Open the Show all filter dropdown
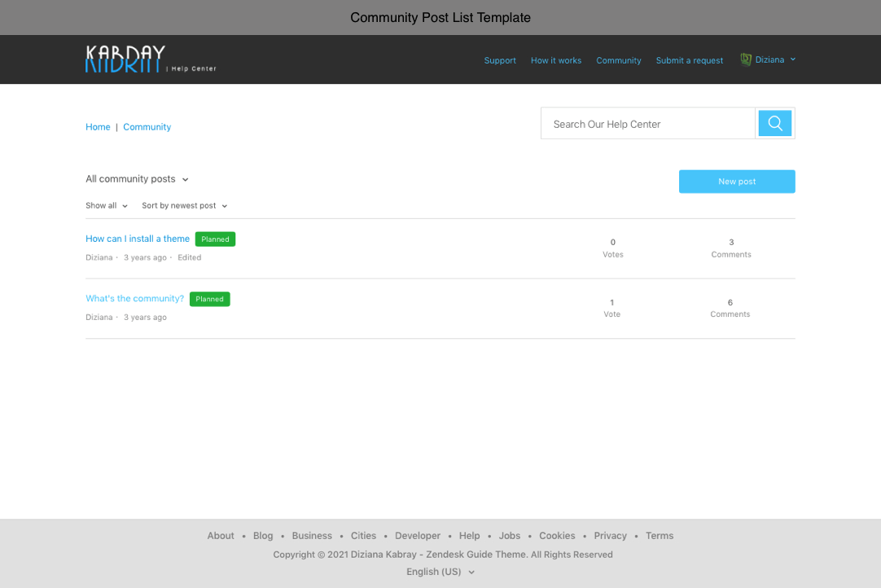This screenshot has width=881, height=588. (107, 206)
